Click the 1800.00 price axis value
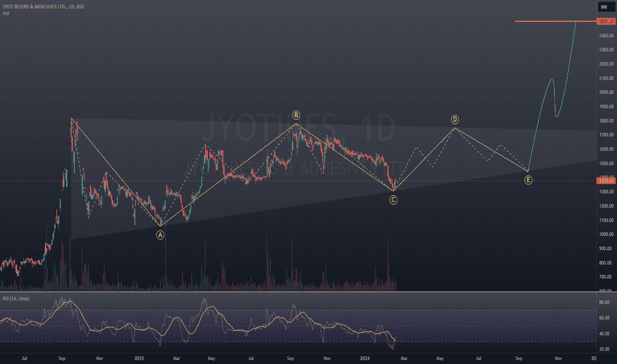This screenshot has width=617, height=364. click(606, 121)
